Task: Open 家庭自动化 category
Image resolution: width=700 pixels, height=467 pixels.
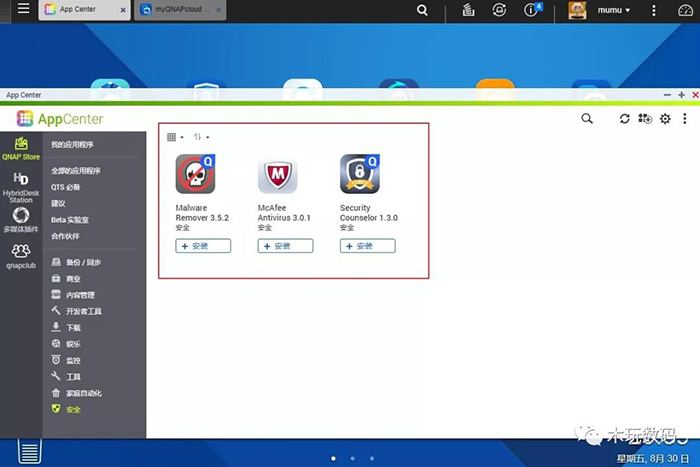Action: (76, 393)
